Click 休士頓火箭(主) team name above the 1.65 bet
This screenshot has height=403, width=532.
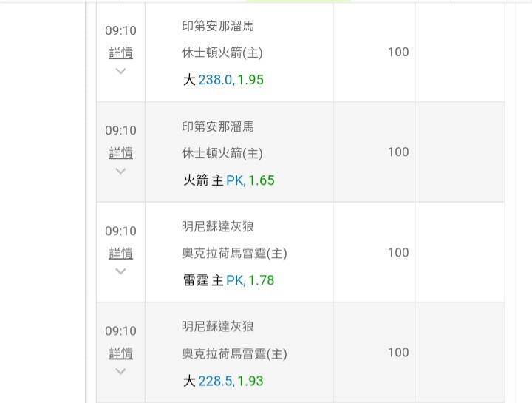(x=222, y=153)
